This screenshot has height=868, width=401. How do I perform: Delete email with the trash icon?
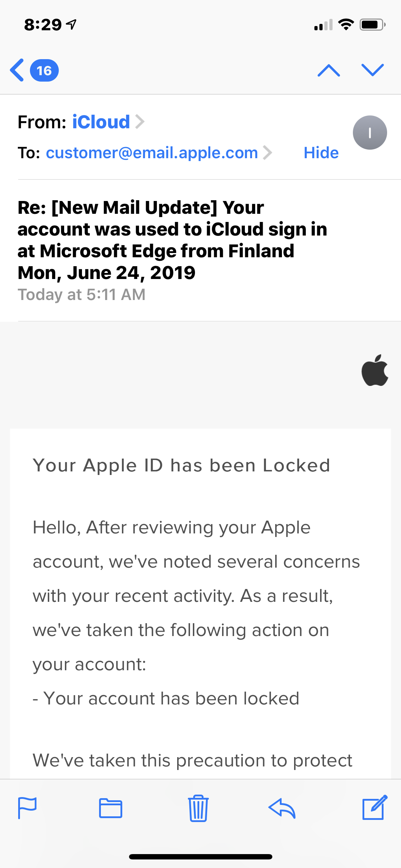[x=198, y=808]
